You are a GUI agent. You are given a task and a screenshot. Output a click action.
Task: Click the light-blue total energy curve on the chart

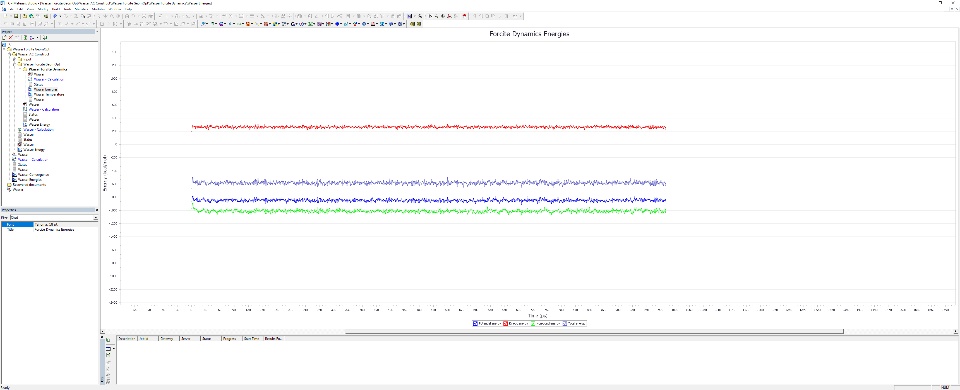429,182
